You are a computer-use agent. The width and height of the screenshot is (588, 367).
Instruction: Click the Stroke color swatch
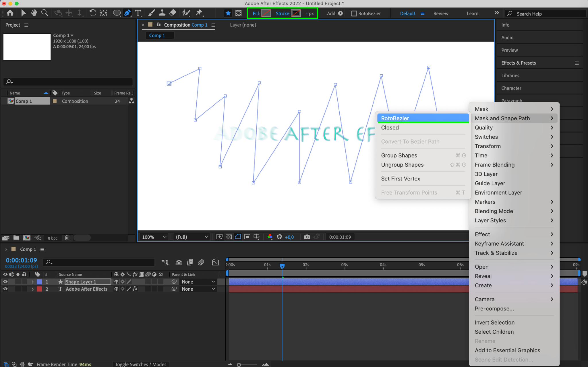(296, 13)
